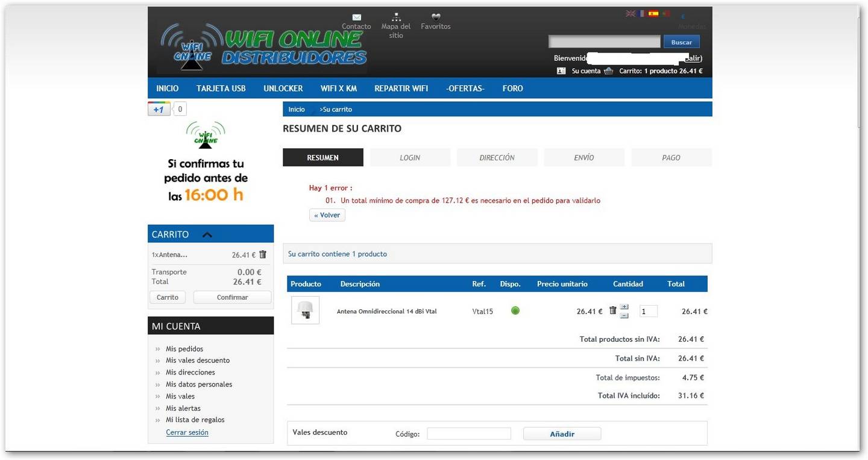Switch language with the Spanish flag
Viewport: 868px width, 460px height.
(653, 13)
